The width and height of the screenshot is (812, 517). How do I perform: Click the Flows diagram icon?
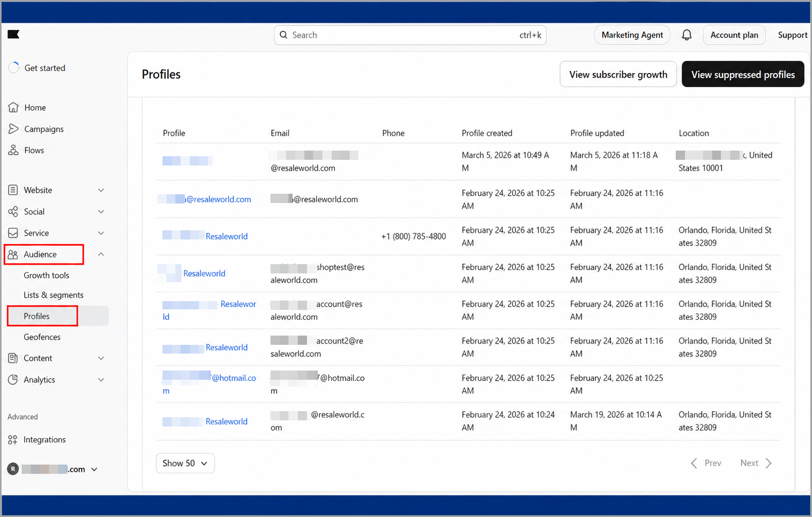point(13,150)
